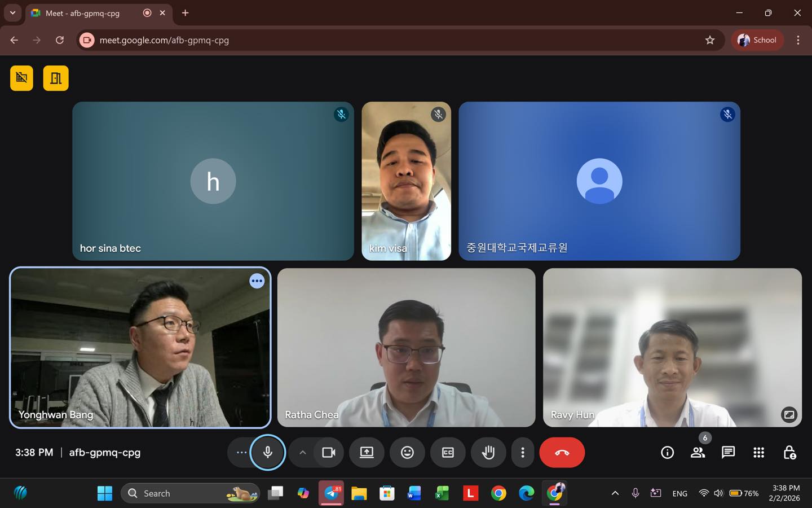Leave the call with red button

[562, 453]
